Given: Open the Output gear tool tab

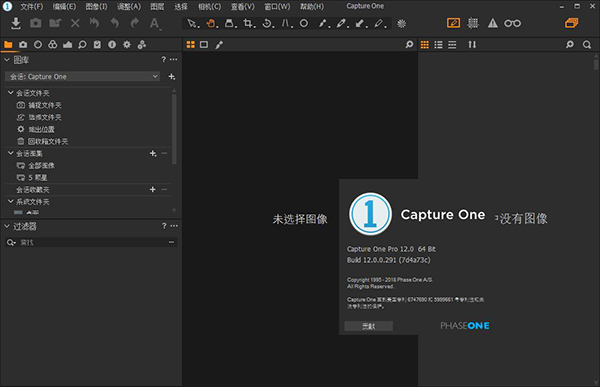Looking at the screenshot, I should coord(127,45).
